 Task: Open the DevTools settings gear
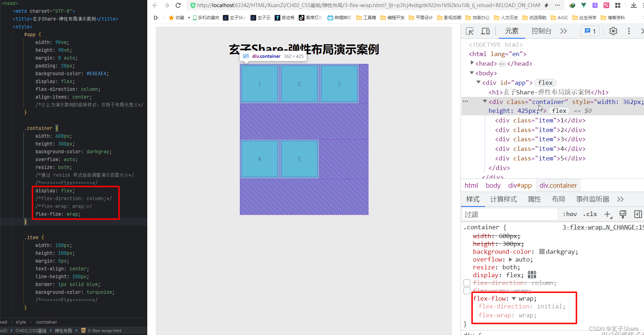click(x=613, y=31)
